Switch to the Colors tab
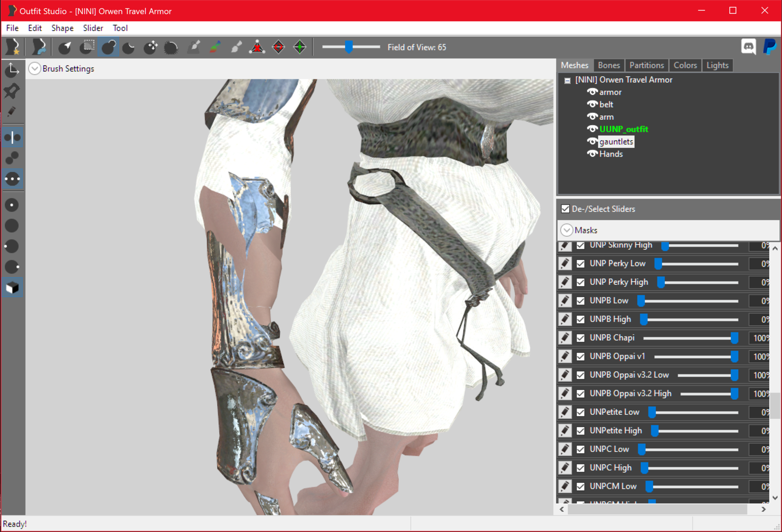 (x=685, y=65)
